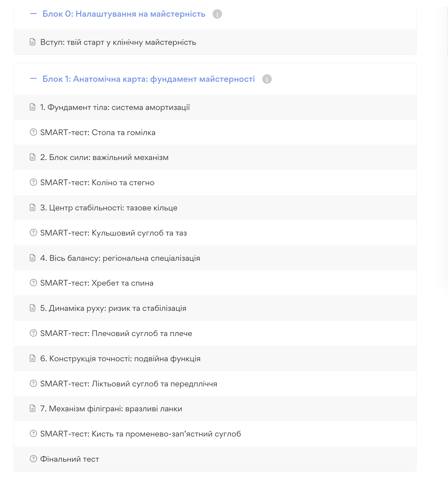The image size is (448, 481).
Task: Click quiz icon for Хребет та спина test
Action: point(33,283)
